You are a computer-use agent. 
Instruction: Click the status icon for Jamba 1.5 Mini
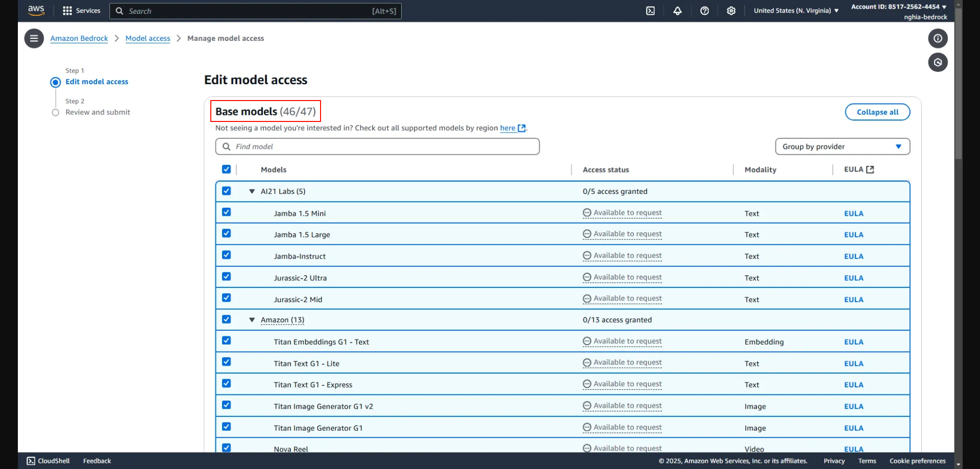[587, 213]
